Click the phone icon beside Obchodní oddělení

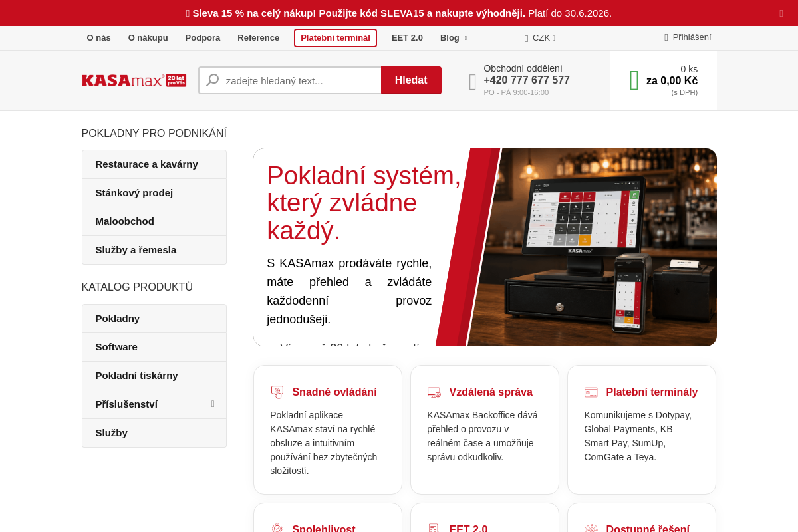coord(473,82)
